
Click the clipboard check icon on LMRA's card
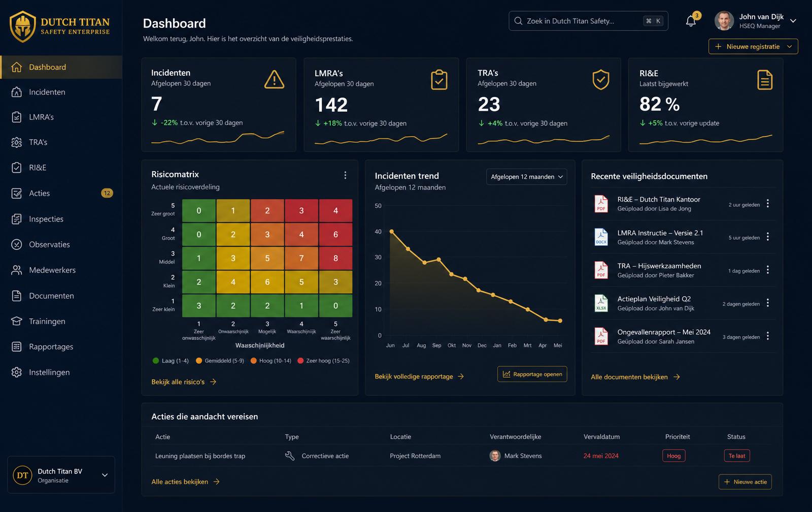[x=439, y=80]
